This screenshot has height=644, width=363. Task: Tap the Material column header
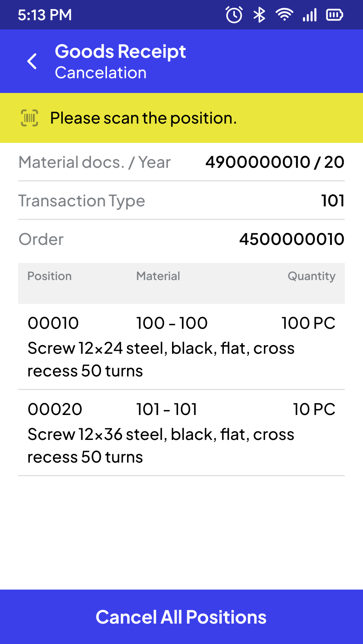pyautogui.click(x=158, y=276)
